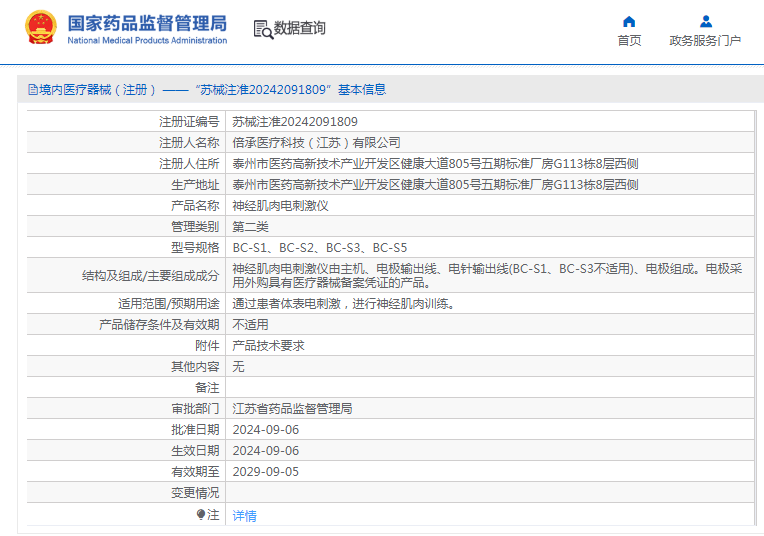Click National Medical Products Administration text
The width and height of the screenshot is (764, 536).
147,40
